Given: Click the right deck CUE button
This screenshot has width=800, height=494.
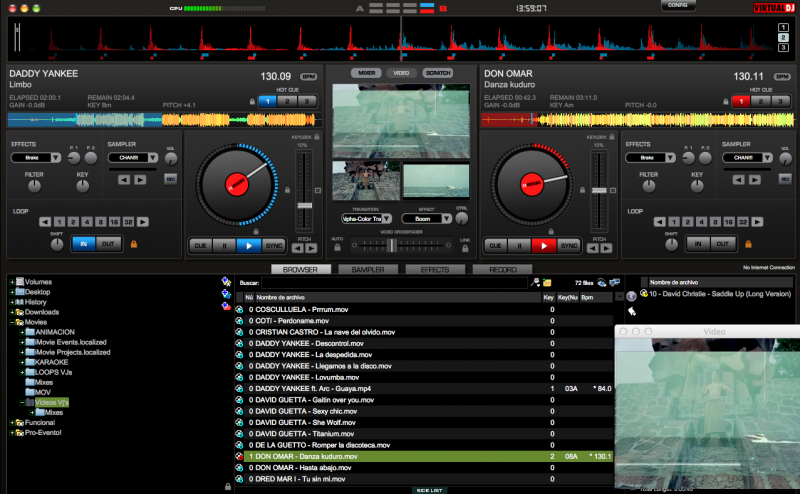Looking at the screenshot, I should coord(495,246).
